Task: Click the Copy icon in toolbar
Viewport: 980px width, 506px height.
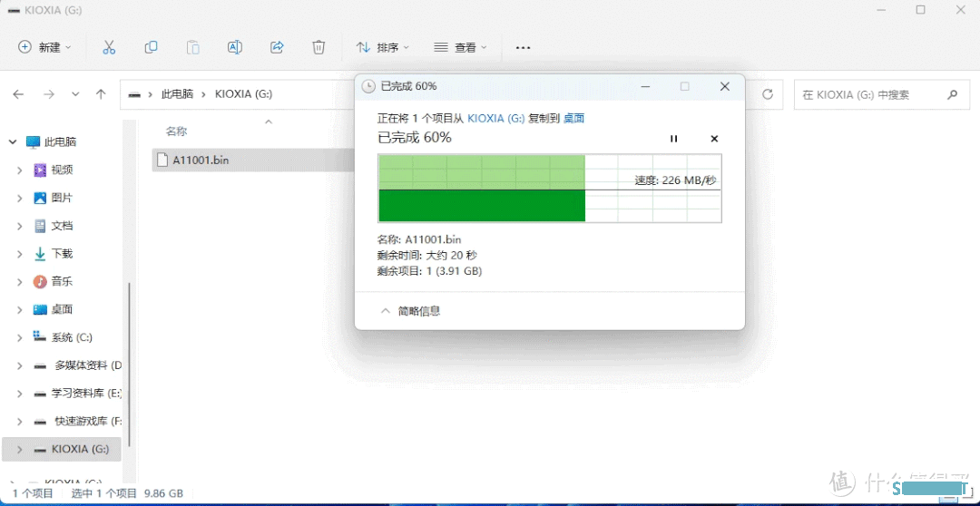Action: pos(151,47)
